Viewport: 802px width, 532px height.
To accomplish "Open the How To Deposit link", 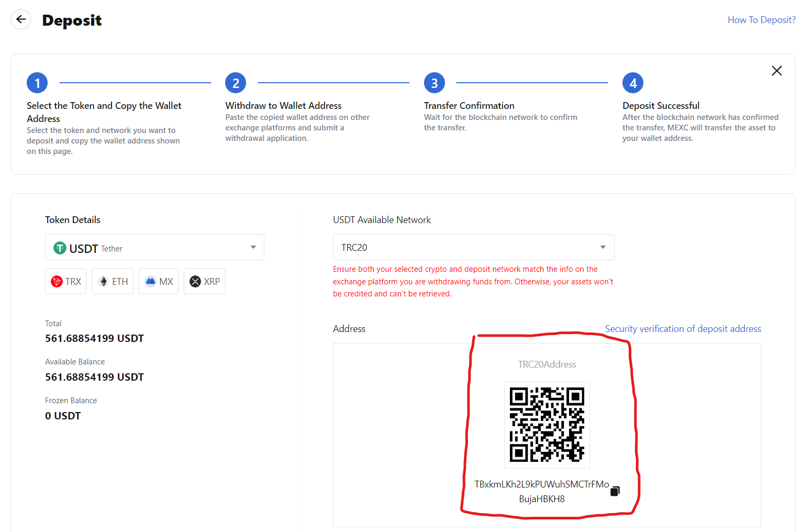I will 762,19.
